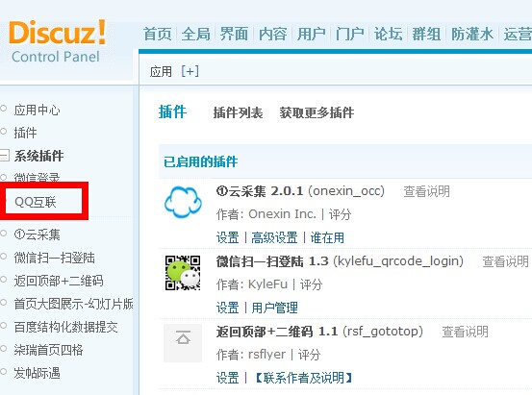
Task: Open 用户管理 for WeChat login plugin
Action: 274,308
